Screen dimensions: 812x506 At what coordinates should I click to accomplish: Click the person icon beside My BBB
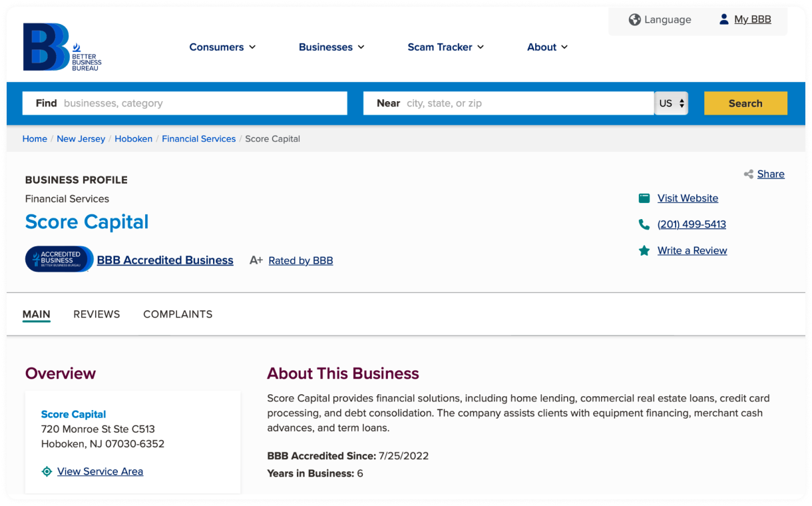[724, 19]
